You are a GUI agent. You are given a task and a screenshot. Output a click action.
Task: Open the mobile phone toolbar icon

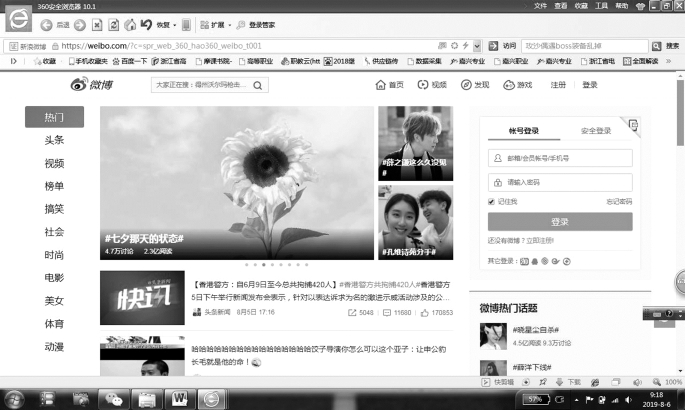click(186, 25)
